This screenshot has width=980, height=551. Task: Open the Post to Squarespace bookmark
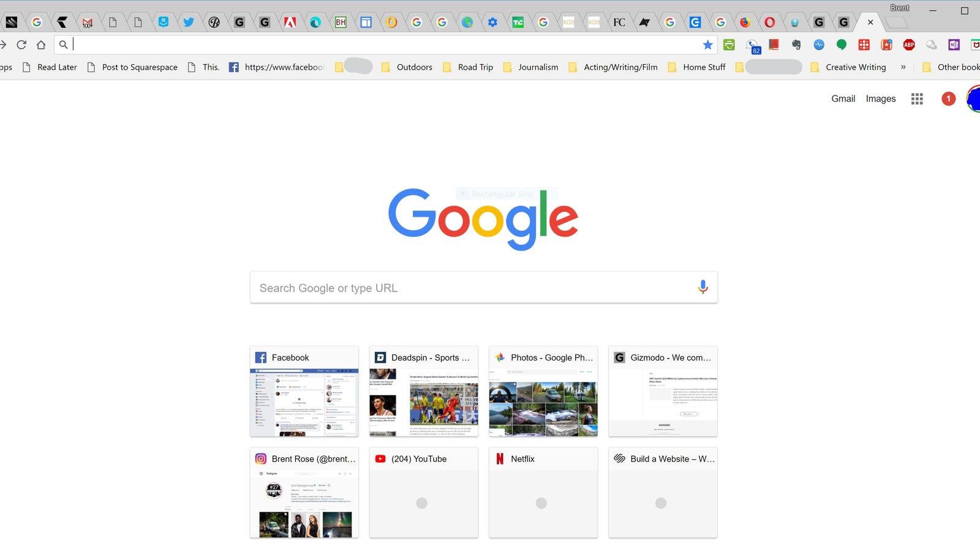tap(132, 67)
